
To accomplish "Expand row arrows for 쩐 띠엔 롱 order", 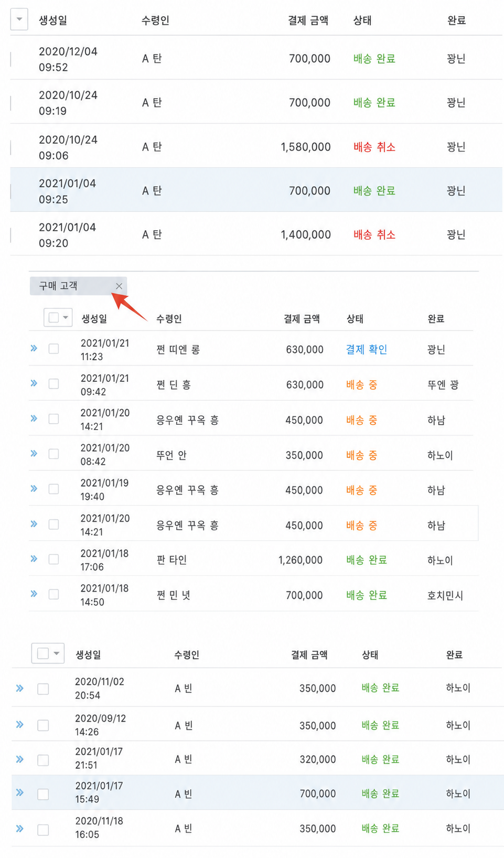I will [x=34, y=348].
